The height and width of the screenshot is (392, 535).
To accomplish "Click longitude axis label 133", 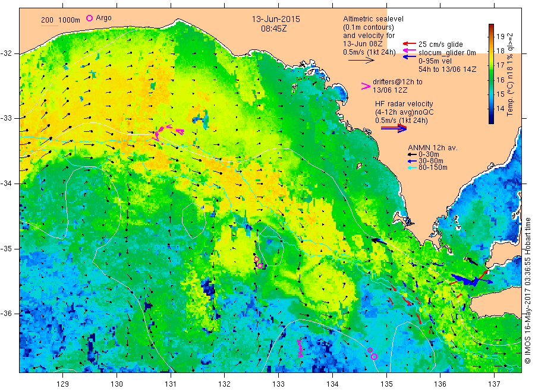I will [278, 384].
